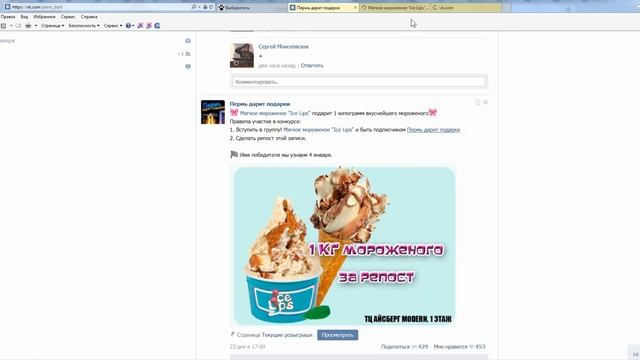
Task: Click text Имя победителя мы узнаем 4 января.
Action: coord(286,155)
